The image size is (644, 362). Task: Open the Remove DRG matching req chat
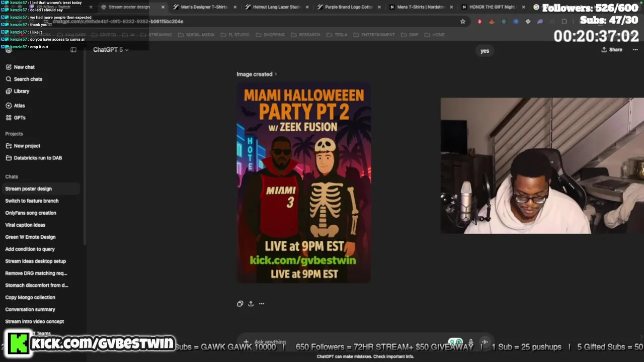[x=40, y=273]
